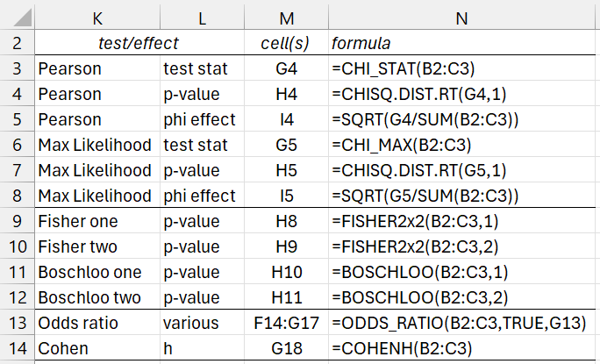Select row 2 header
This screenshot has height=364, width=600.
[x=17, y=42]
